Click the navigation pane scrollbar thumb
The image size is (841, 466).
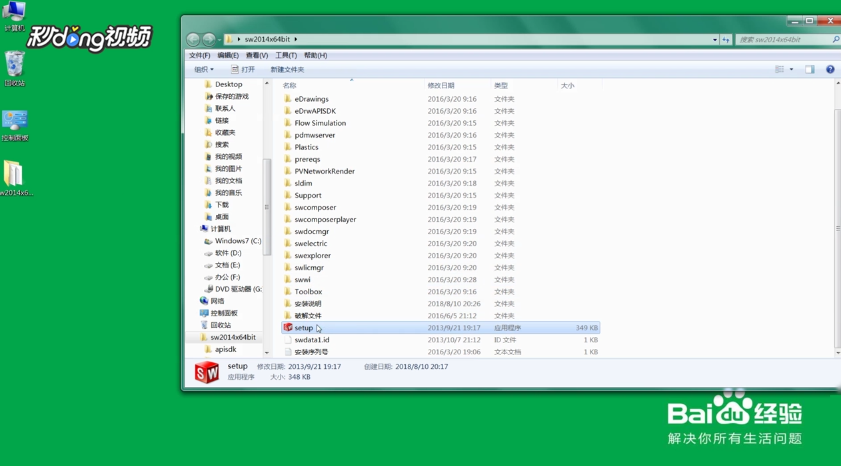pyautogui.click(x=267, y=207)
